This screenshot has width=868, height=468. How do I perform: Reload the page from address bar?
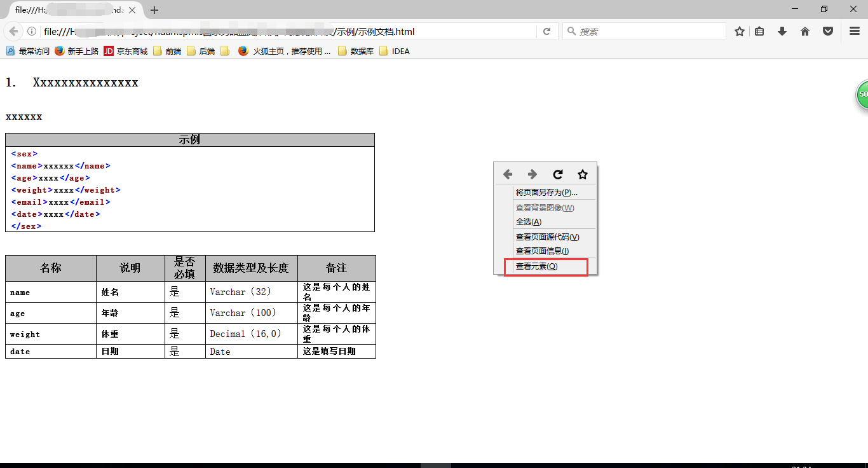point(546,31)
